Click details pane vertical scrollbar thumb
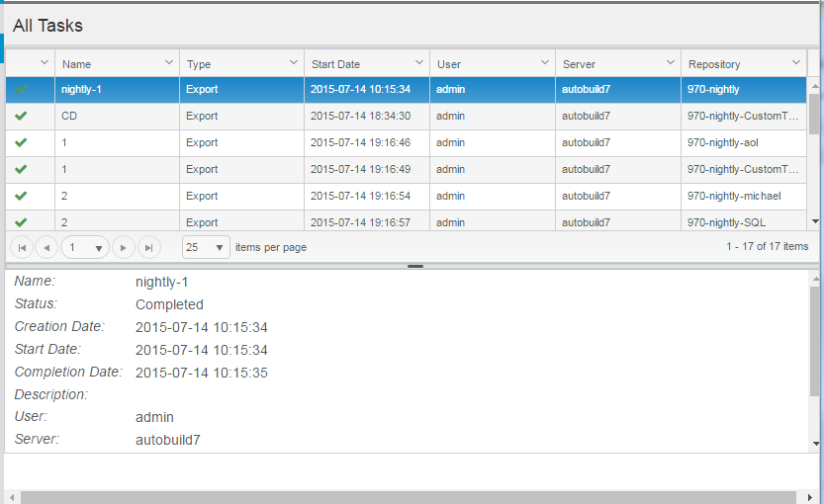This screenshot has height=504, width=824. pos(814,341)
